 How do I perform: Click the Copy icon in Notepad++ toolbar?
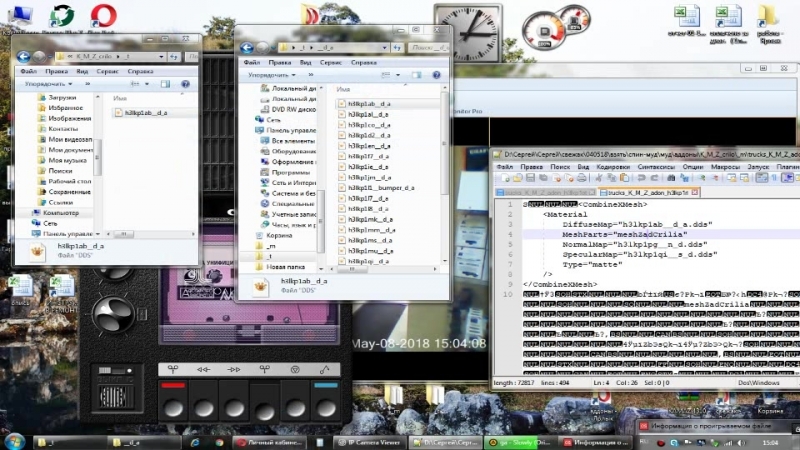[x=611, y=178]
